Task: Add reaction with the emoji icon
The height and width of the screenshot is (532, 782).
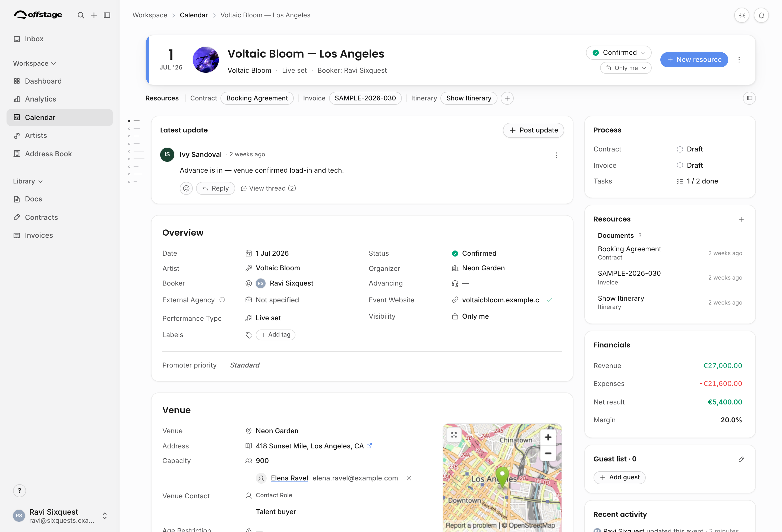Action: pos(186,188)
